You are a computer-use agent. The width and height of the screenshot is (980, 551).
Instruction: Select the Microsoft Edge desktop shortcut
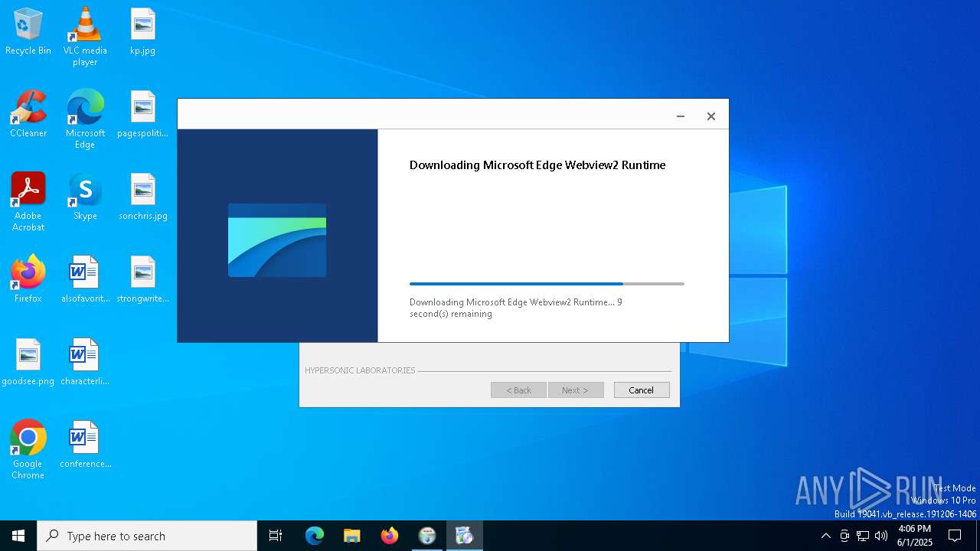[85, 119]
